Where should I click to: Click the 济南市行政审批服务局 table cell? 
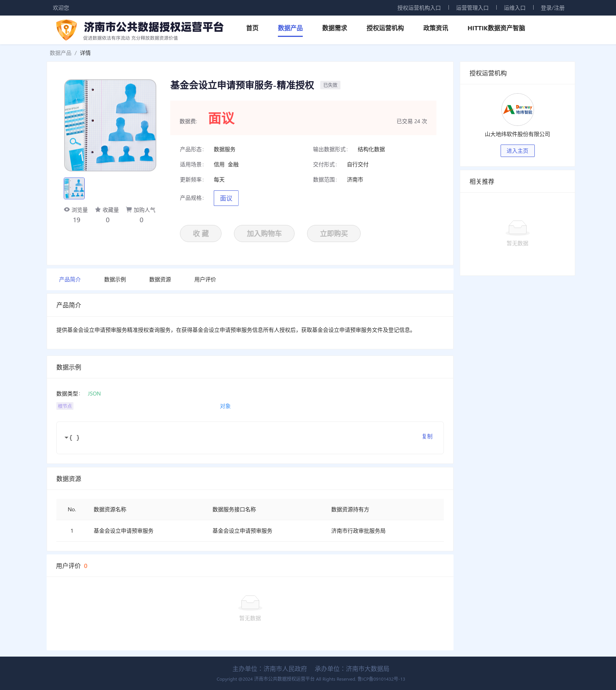point(358,531)
